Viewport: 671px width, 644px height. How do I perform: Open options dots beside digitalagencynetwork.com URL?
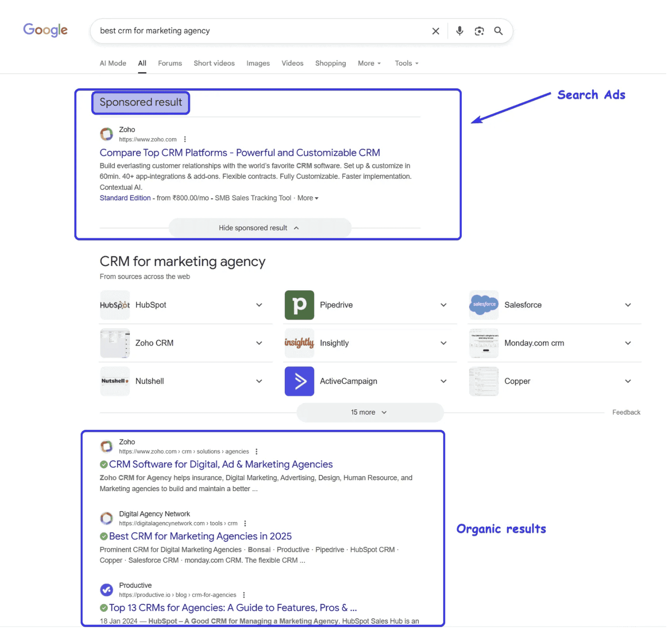(245, 523)
